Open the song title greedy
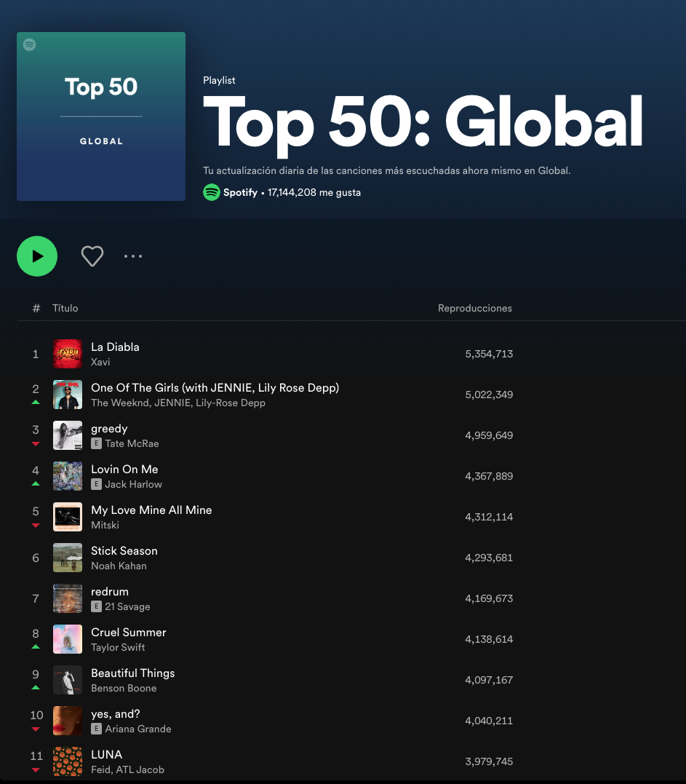The width and height of the screenshot is (686, 784). point(109,429)
